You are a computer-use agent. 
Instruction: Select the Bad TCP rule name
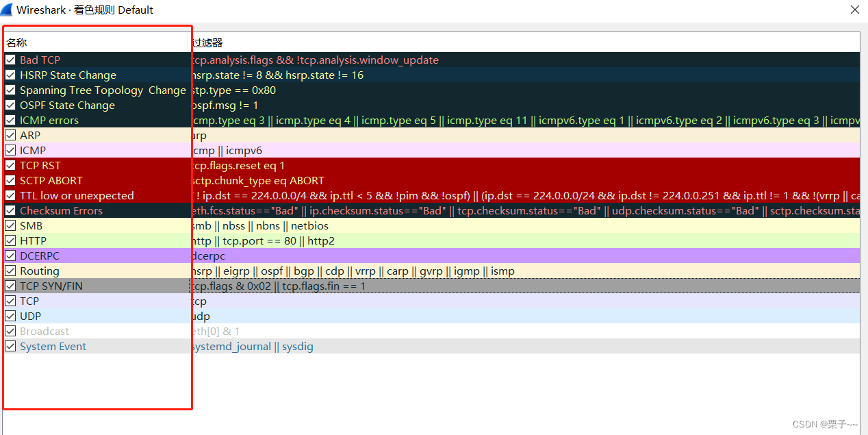40,60
